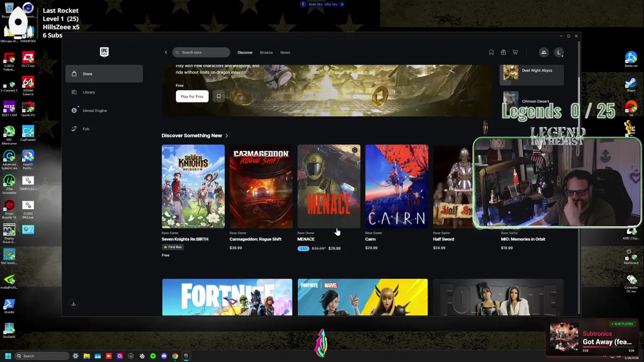Open the WinUtil desktop shortcut
The height and width of the screenshot is (362, 644).
tap(9, 307)
